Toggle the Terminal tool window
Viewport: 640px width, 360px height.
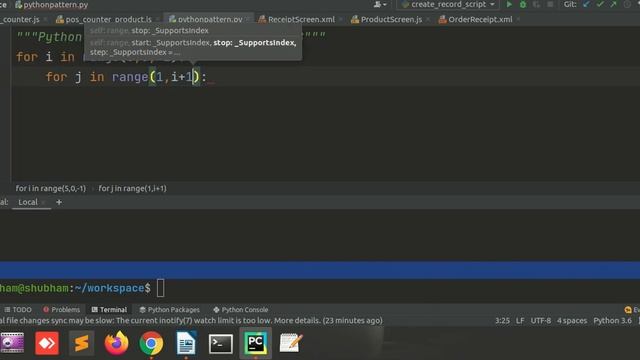109,310
